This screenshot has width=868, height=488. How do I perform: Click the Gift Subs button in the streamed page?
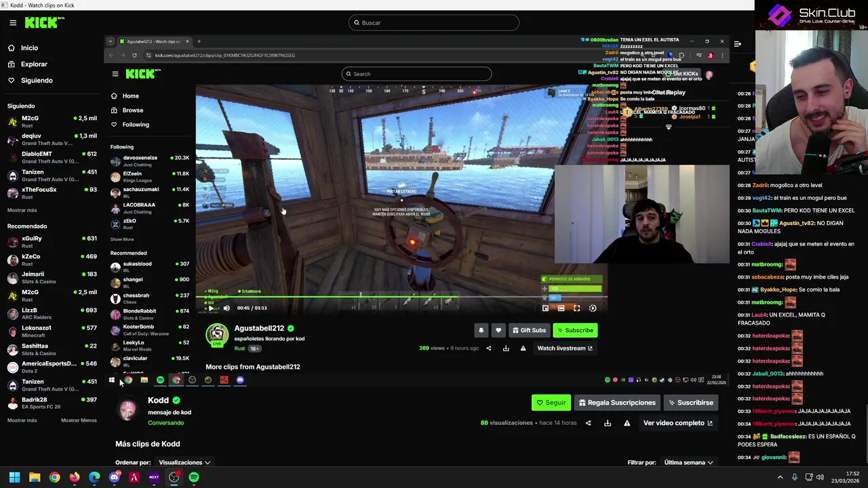click(528, 330)
